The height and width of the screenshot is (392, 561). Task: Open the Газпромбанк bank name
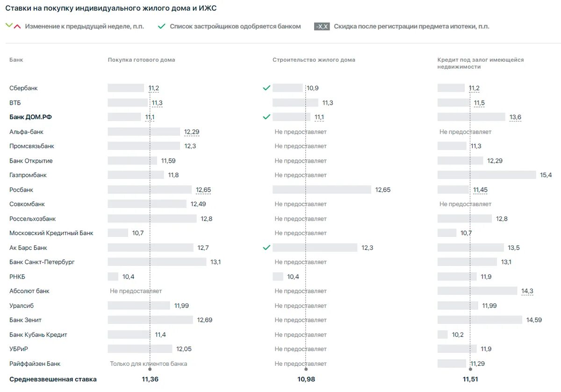[x=28, y=175]
